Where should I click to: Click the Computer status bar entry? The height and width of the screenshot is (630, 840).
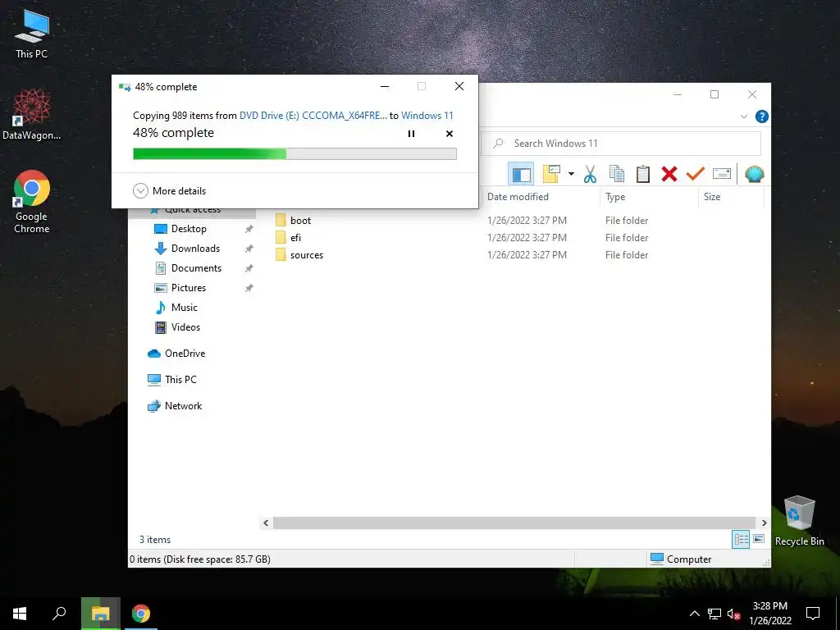pos(681,559)
